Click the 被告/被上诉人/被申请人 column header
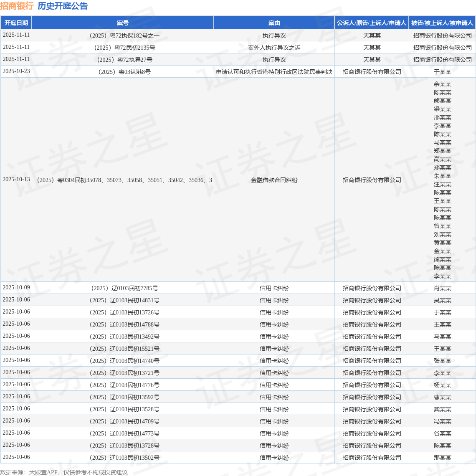This screenshot has height=476, width=476. (x=442, y=23)
